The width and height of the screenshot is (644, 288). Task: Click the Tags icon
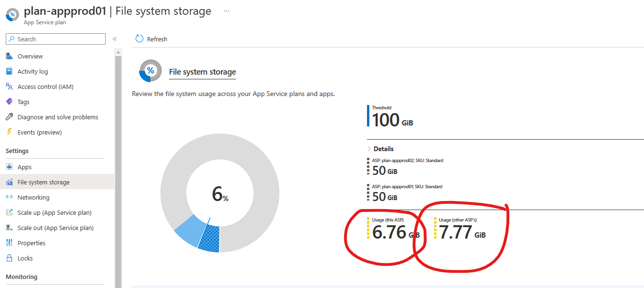click(x=9, y=102)
